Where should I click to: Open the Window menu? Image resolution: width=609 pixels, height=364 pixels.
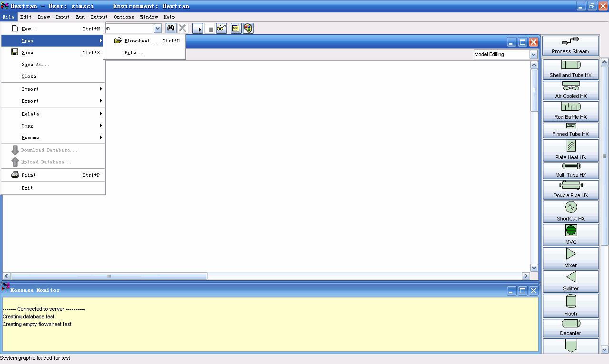(x=149, y=17)
